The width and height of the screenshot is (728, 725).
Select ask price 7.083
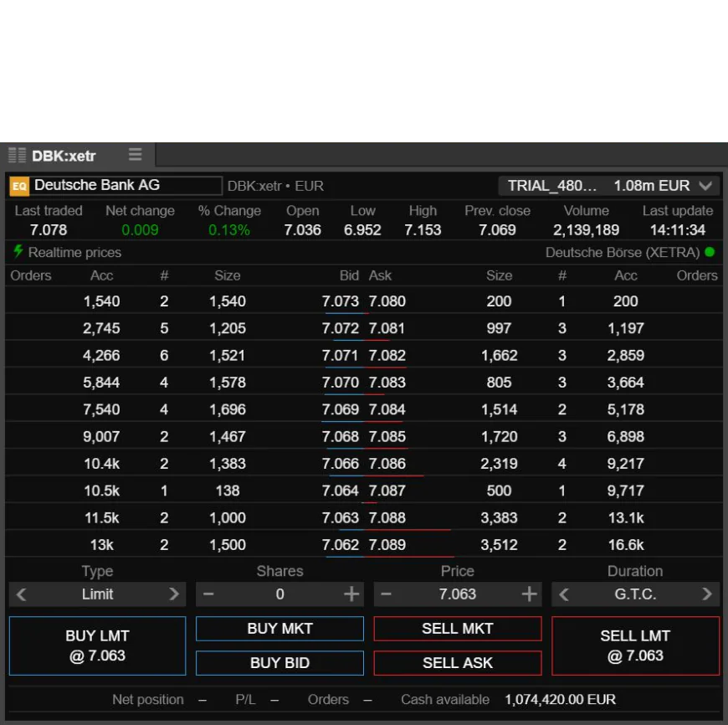(x=387, y=383)
